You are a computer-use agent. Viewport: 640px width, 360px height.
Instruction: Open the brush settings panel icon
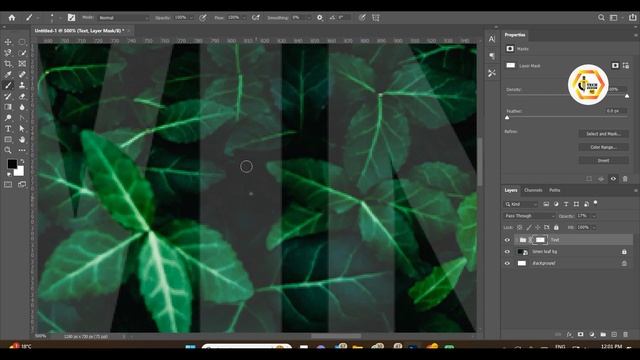point(71,18)
